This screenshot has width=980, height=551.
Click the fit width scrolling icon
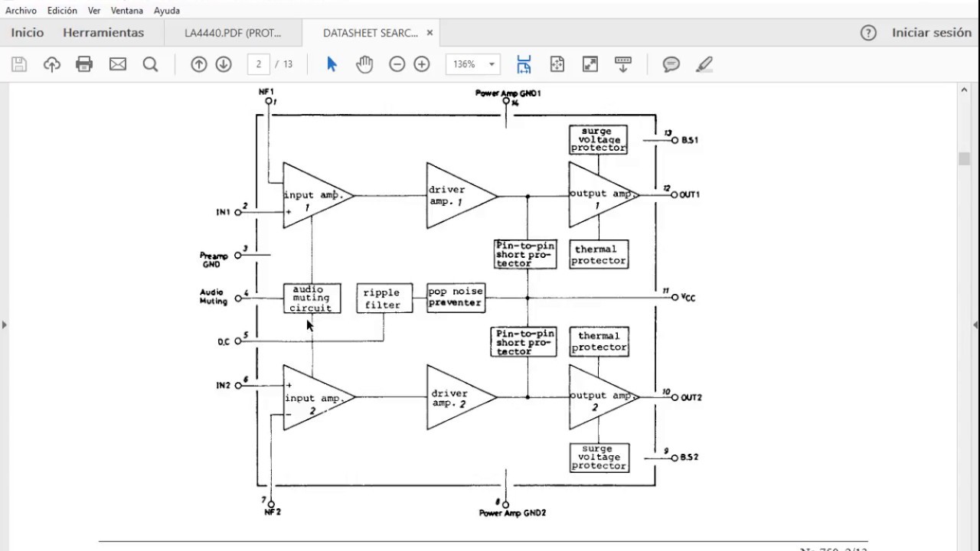coord(524,64)
